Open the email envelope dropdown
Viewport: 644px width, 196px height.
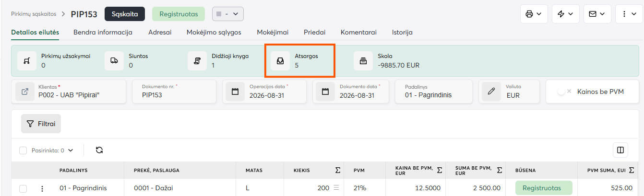point(597,14)
